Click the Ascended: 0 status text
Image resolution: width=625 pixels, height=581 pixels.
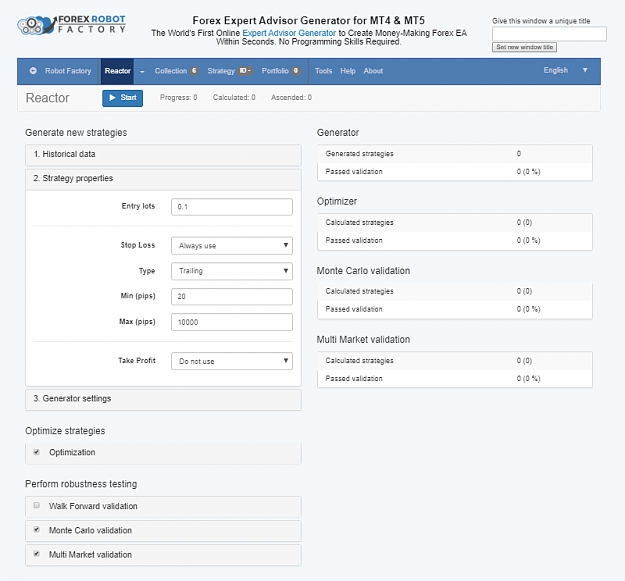291,98
